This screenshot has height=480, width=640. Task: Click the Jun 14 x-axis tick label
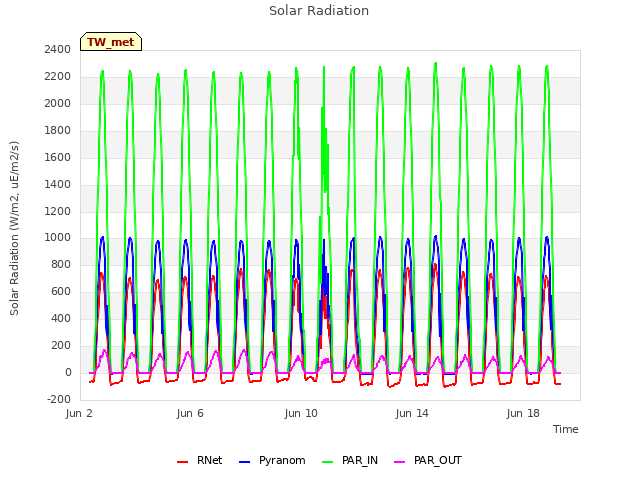[x=412, y=413]
